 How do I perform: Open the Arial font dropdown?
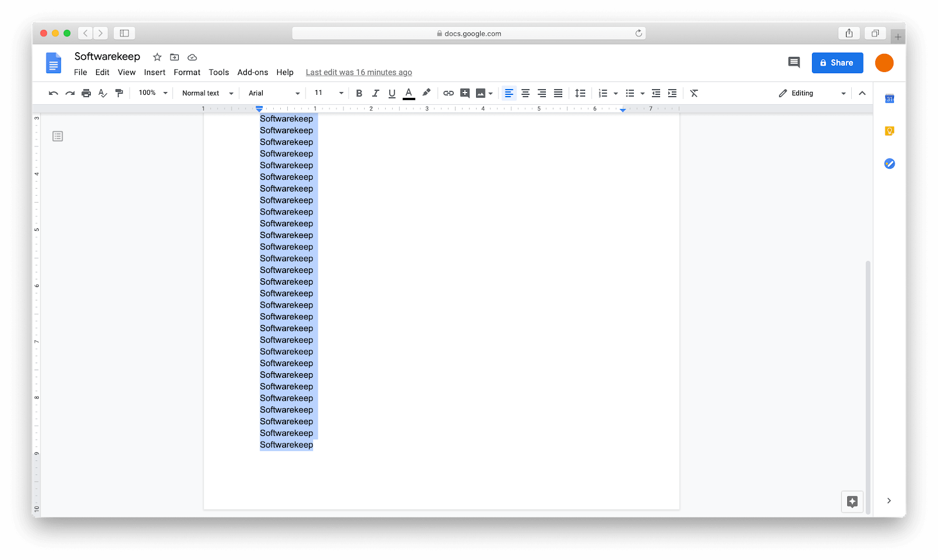[274, 93]
